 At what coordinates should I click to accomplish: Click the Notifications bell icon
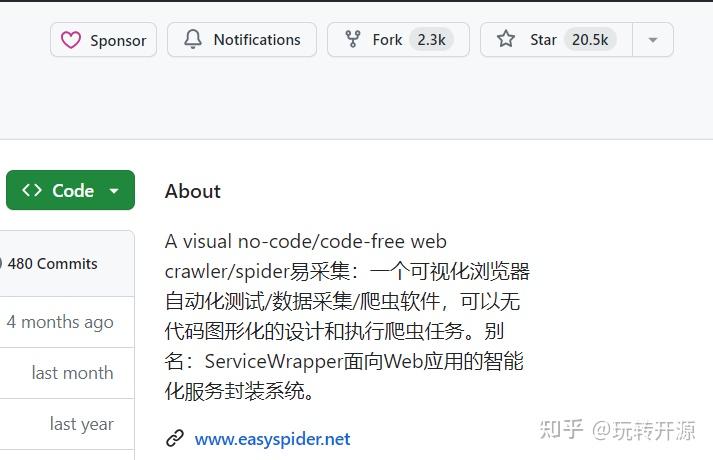(193, 40)
